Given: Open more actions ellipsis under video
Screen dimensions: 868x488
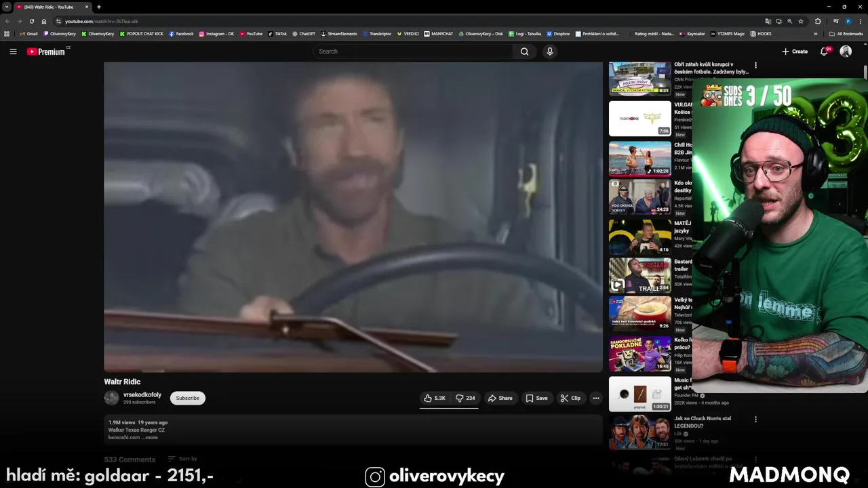Looking at the screenshot, I should 596,399.
